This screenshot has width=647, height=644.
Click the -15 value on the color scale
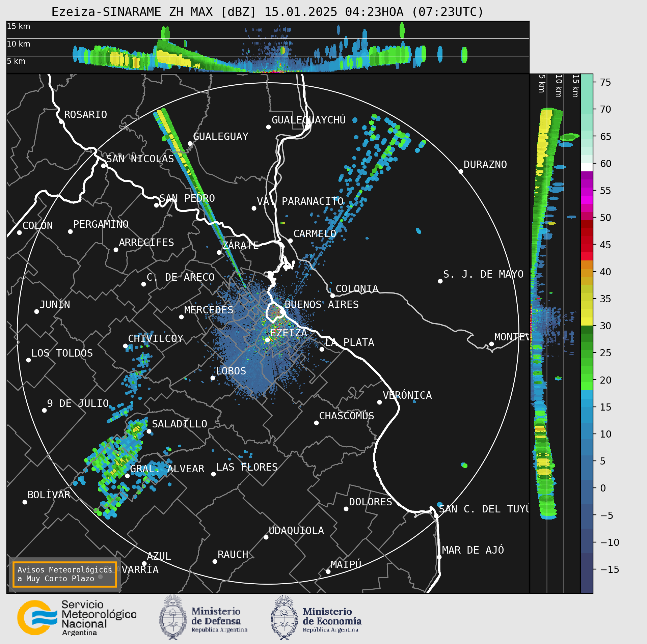click(x=610, y=569)
